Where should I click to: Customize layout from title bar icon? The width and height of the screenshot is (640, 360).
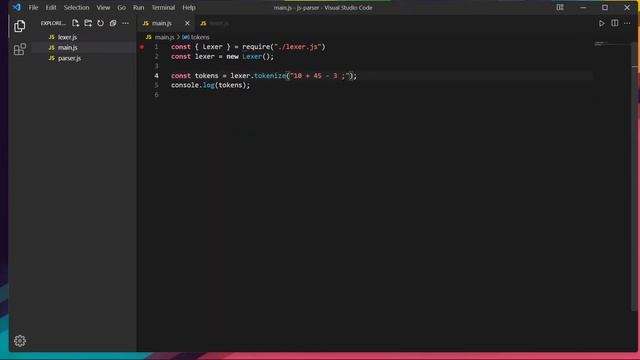(x=560, y=7)
